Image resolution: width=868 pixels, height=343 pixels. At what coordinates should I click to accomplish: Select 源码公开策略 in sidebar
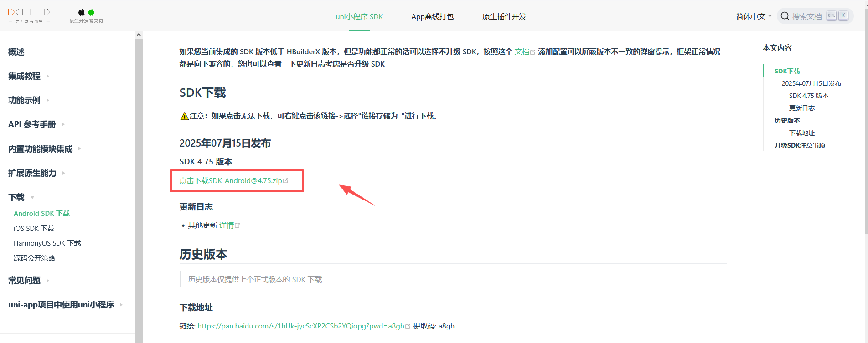[34, 258]
